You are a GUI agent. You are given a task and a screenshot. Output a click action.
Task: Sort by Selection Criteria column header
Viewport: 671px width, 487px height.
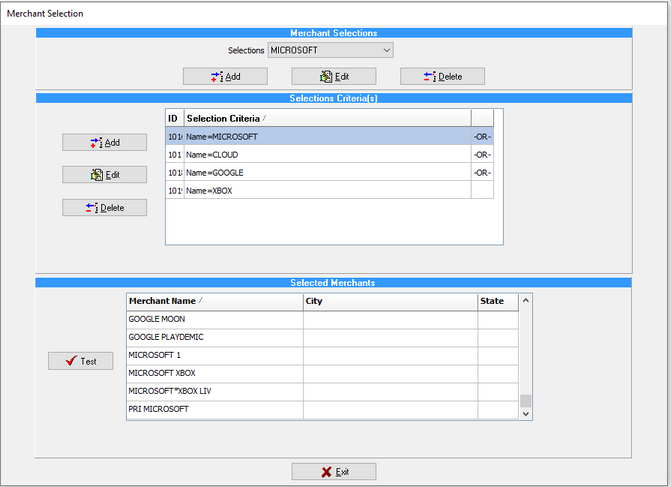tap(328, 118)
